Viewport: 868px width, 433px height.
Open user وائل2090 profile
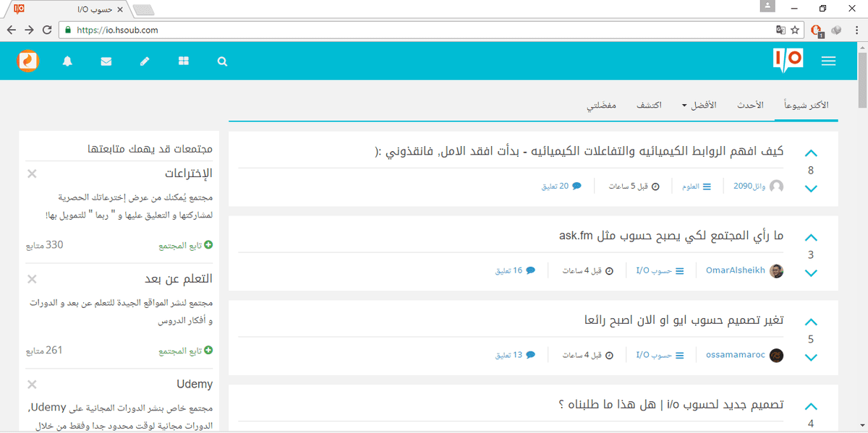(x=749, y=187)
